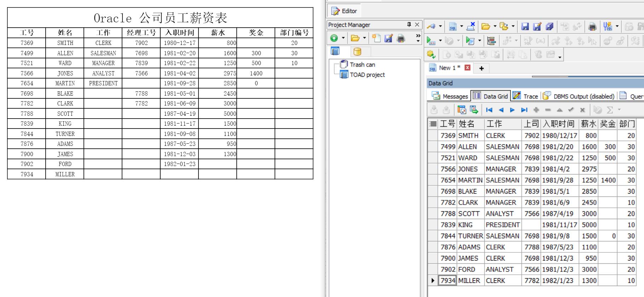Click the save file floppy icon

click(x=525, y=27)
